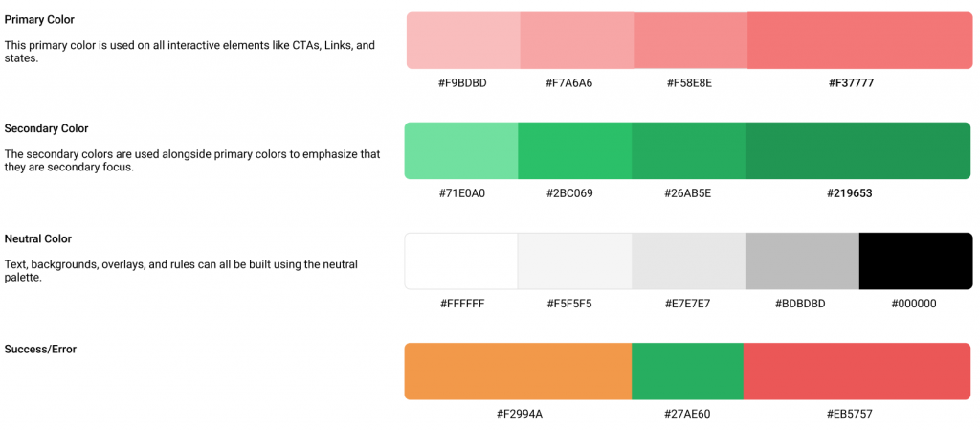Screen dimensions: 980x430
Task: Click the Neutral Color heading
Action: (38, 238)
